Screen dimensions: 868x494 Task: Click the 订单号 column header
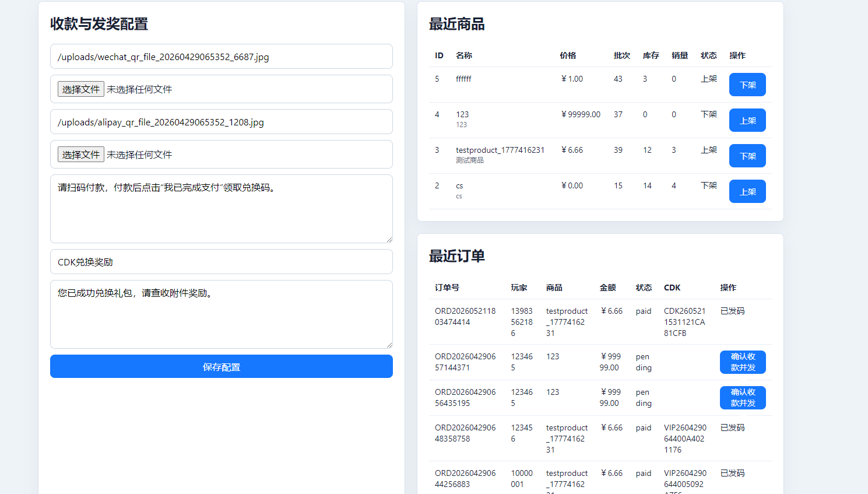click(x=447, y=288)
